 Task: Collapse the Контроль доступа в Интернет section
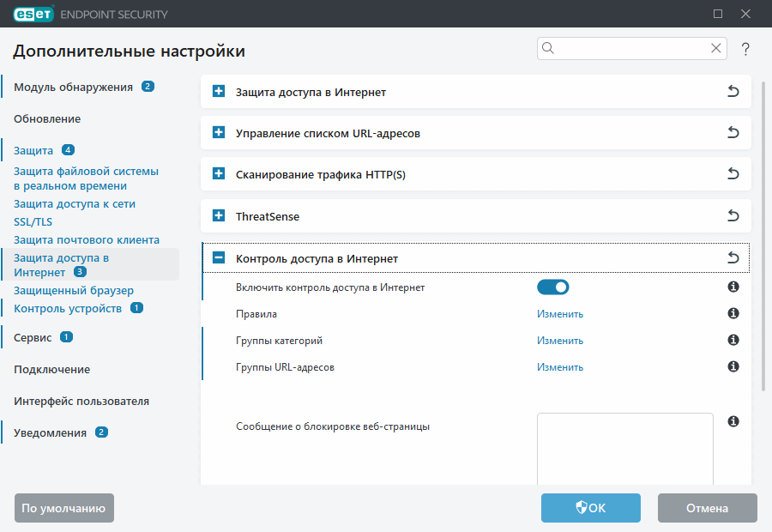click(x=217, y=257)
